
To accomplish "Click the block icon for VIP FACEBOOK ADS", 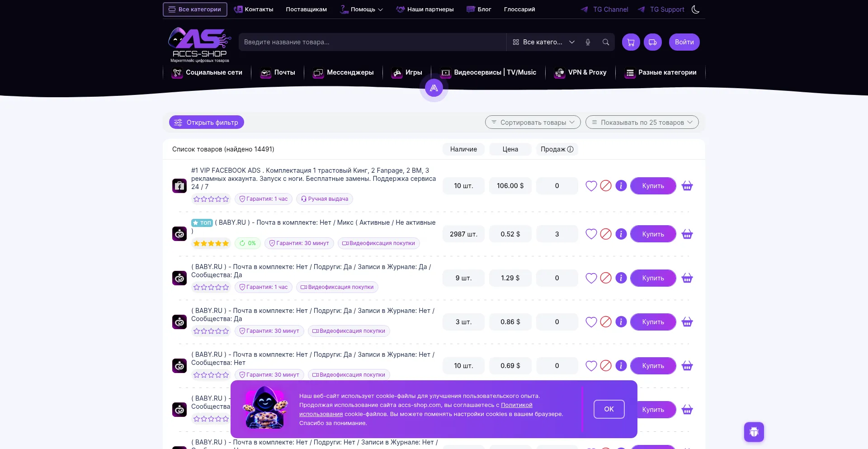I will point(606,186).
